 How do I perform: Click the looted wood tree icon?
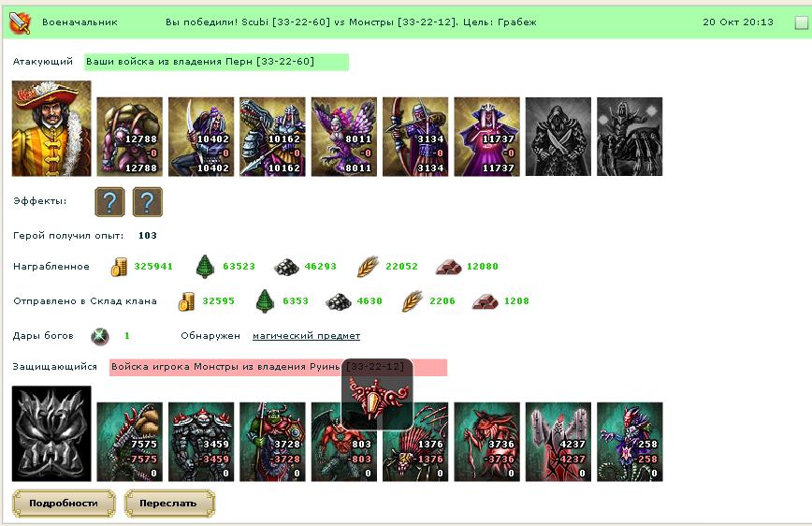click(205, 267)
